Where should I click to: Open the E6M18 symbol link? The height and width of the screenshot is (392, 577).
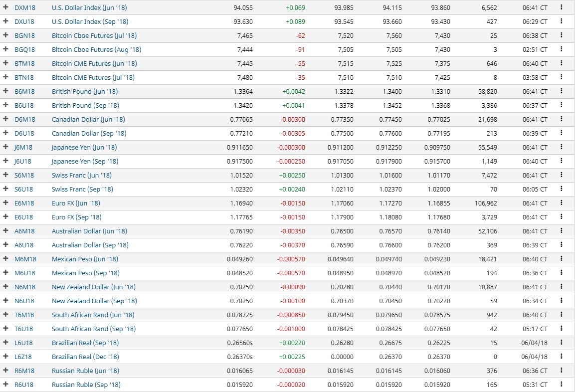(24, 203)
